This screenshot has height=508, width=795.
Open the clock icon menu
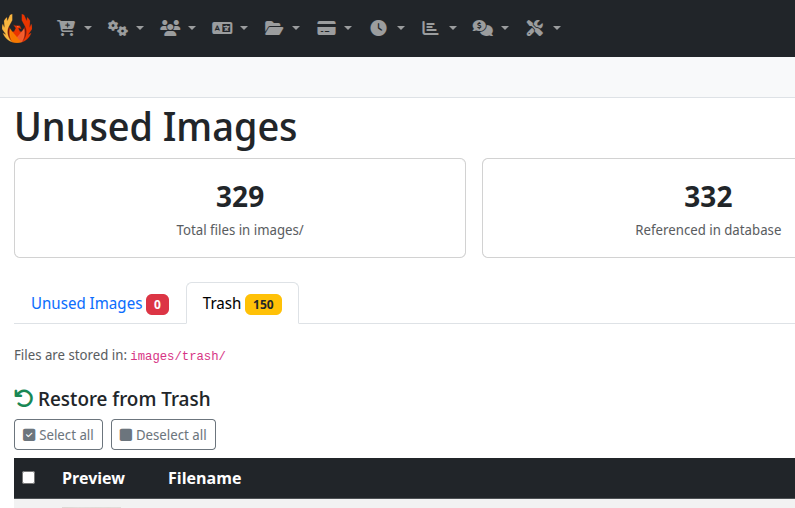[x=378, y=28]
